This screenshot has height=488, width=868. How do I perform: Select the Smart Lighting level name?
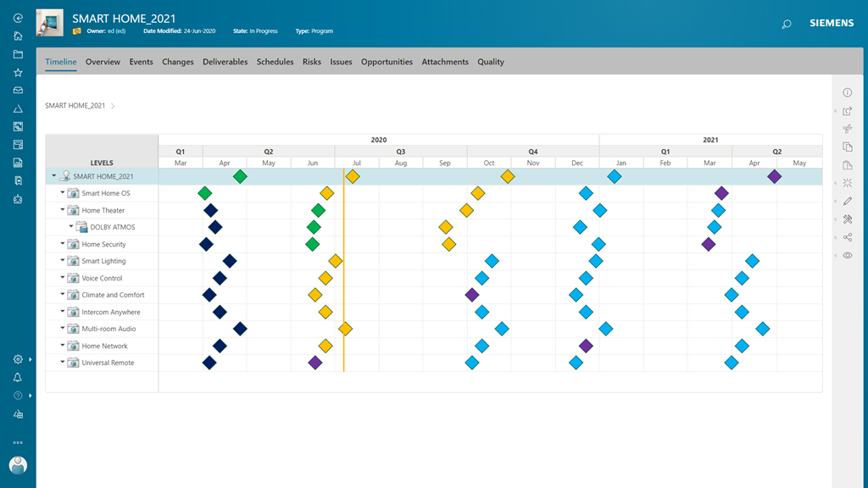[x=103, y=261]
